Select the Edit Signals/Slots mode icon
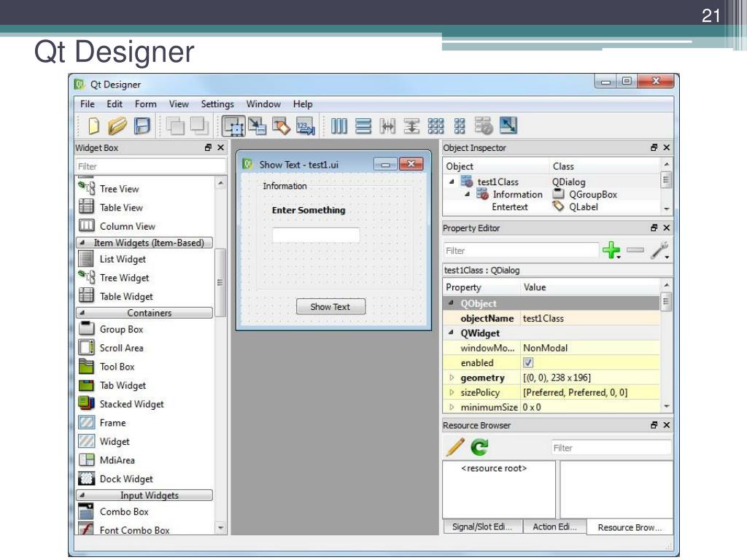Screen dimensions: 747x560 point(258,126)
